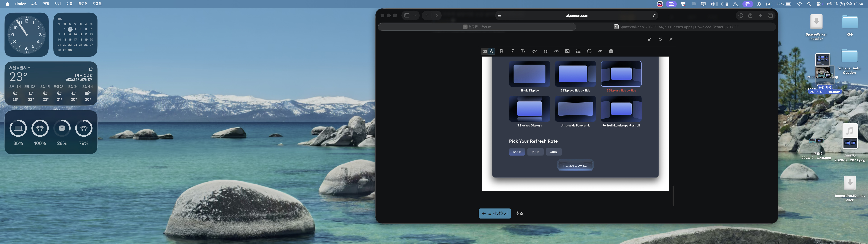The image size is (868, 244).
Task: Open the 편집 menu
Action: point(46,4)
